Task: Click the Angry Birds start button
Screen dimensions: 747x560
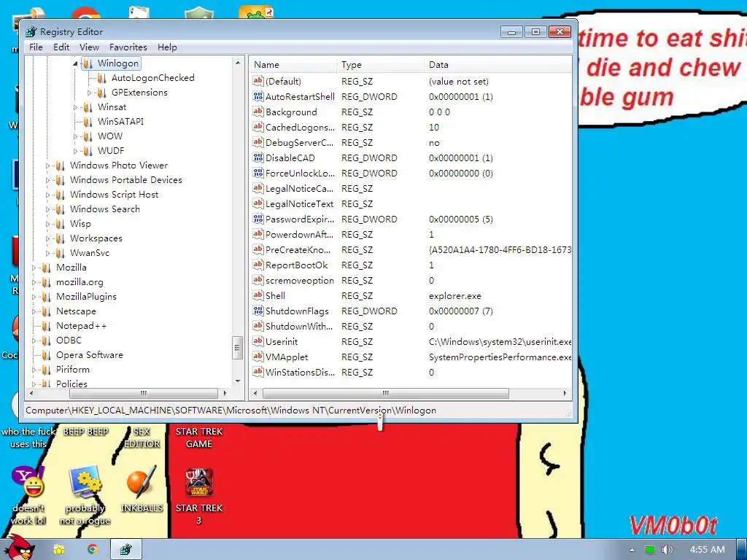Action: (19, 548)
